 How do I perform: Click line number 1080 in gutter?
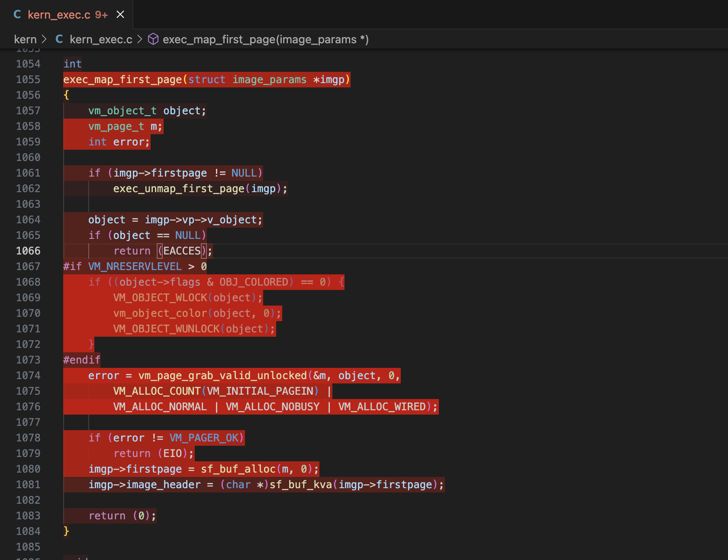tap(28, 469)
